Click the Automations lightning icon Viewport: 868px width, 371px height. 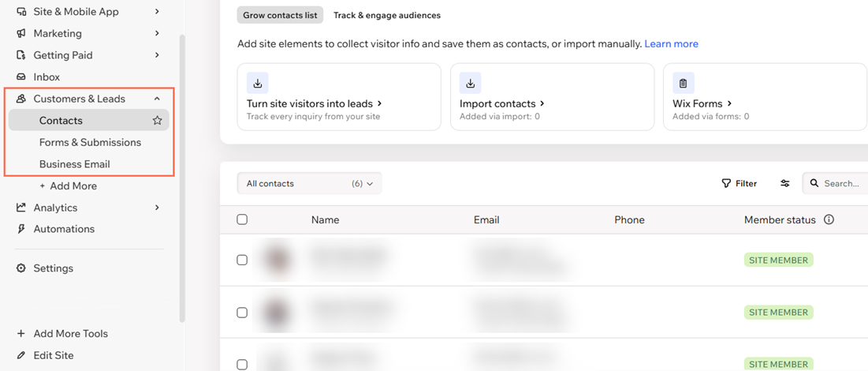point(21,229)
